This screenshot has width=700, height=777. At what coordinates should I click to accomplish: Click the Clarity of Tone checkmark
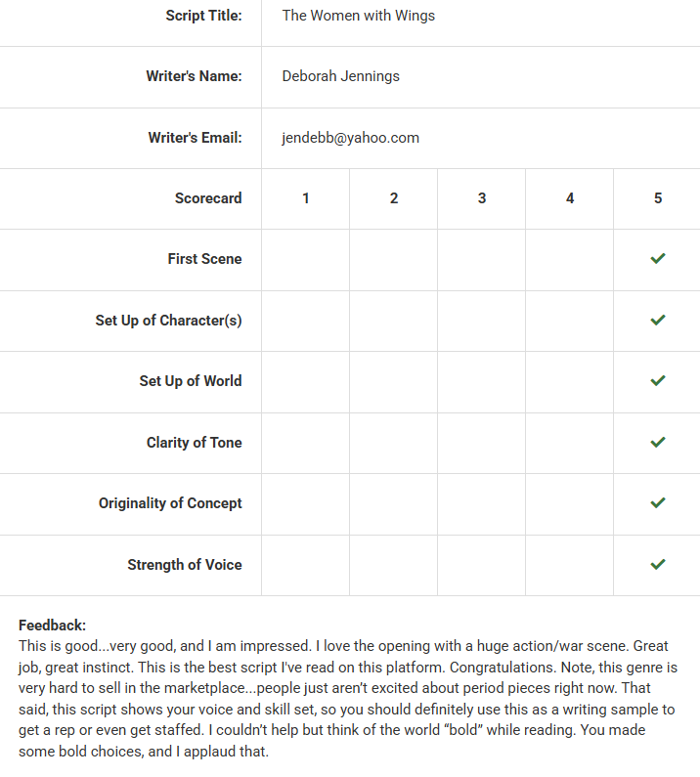click(658, 442)
